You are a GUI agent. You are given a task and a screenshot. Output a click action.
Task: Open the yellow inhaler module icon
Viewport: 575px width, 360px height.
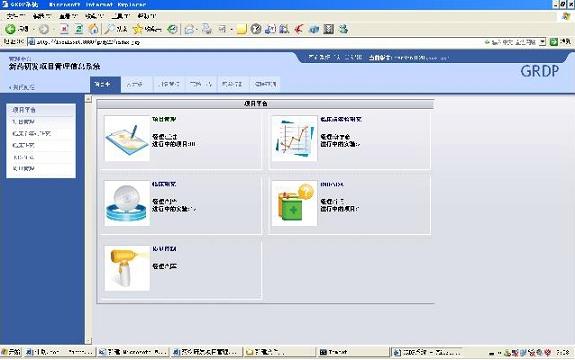click(127, 268)
